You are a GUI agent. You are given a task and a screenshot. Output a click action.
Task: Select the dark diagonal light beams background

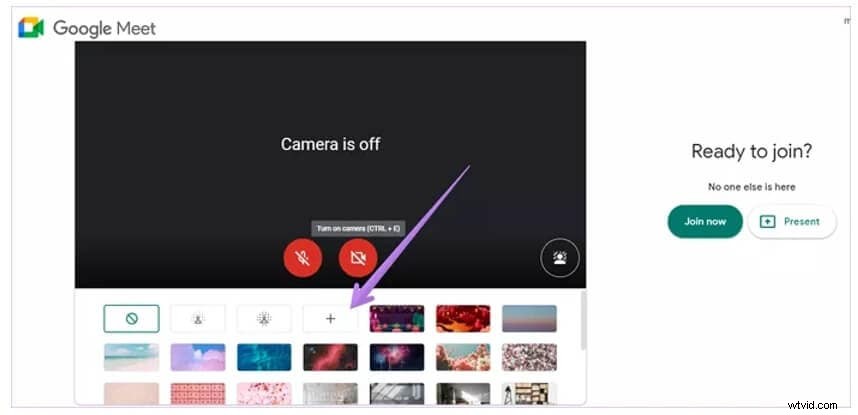397,394
